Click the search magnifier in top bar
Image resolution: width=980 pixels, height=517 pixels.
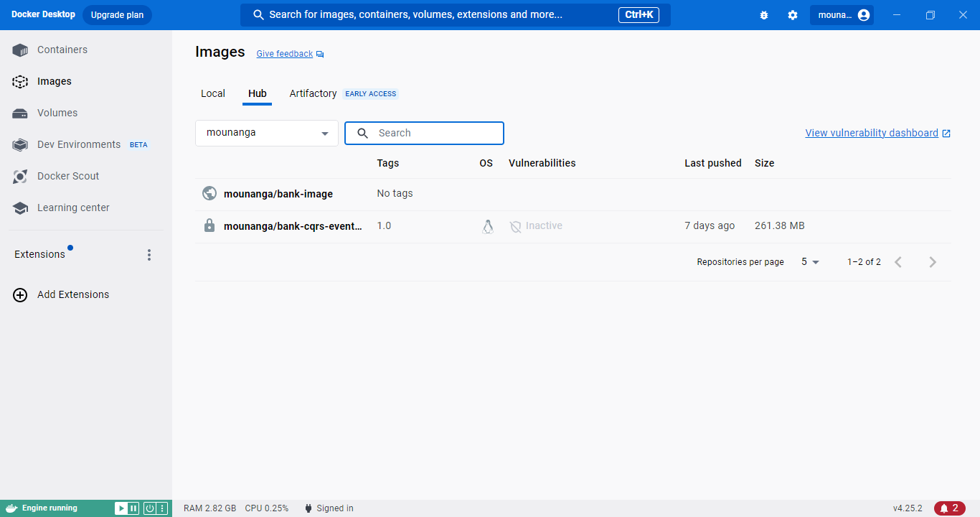pos(259,15)
